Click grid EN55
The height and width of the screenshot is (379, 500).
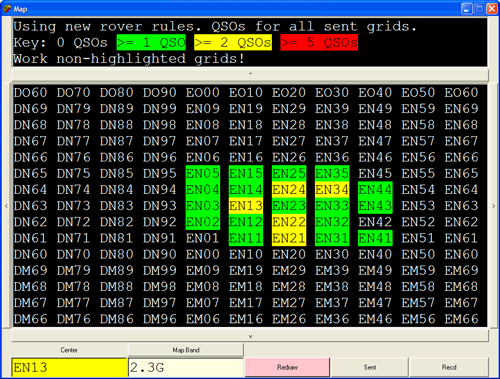418,173
